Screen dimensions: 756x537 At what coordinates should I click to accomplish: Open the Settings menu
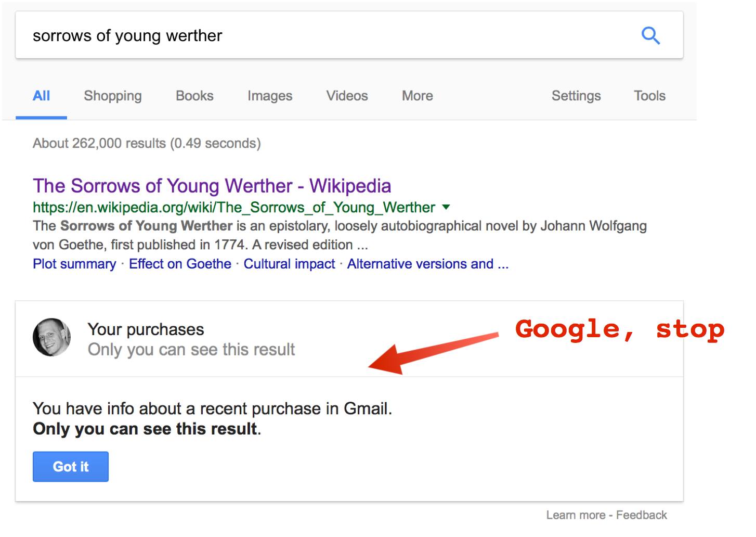tap(576, 96)
